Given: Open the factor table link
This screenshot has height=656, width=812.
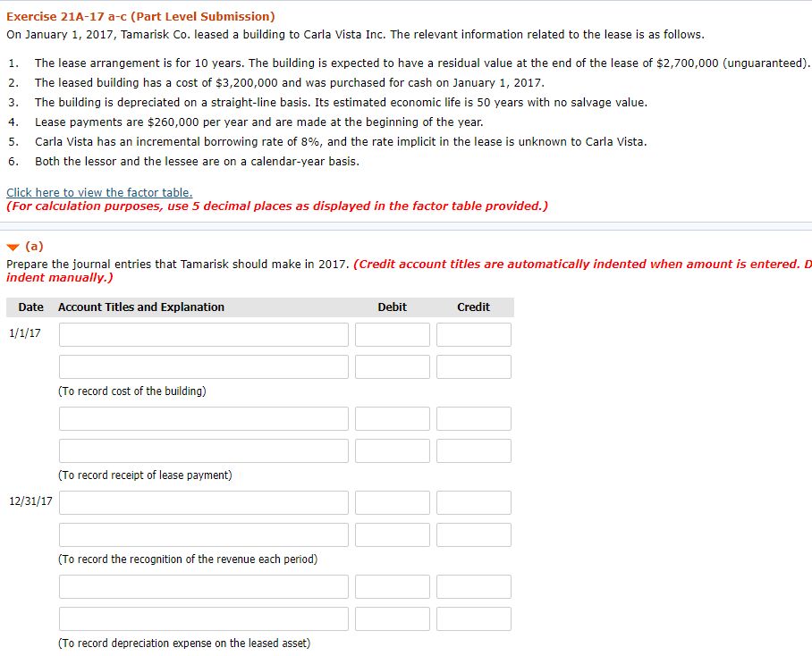Looking at the screenshot, I should tap(98, 192).
